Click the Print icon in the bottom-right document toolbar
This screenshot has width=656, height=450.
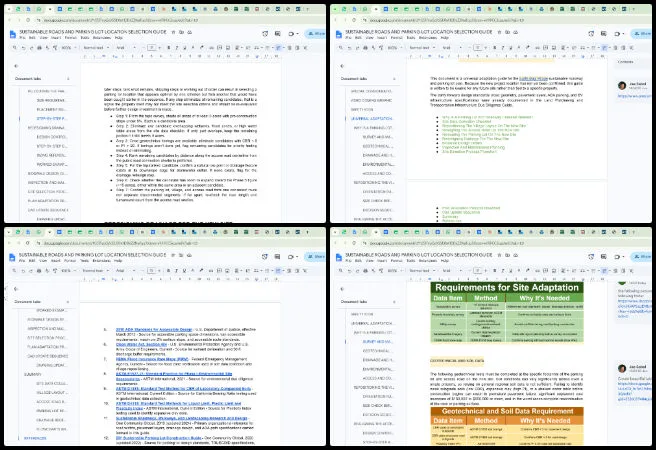[x=365, y=271]
